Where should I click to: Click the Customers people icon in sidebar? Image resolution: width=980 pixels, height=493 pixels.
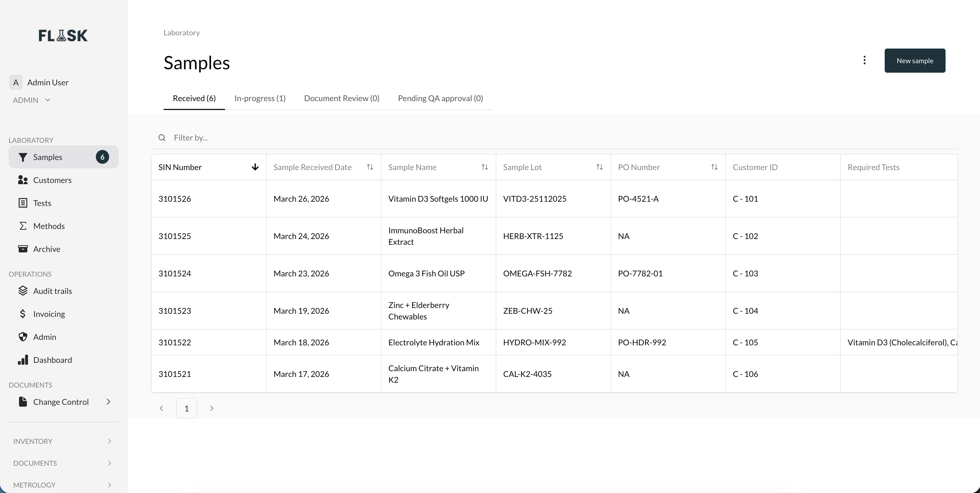click(23, 180)
